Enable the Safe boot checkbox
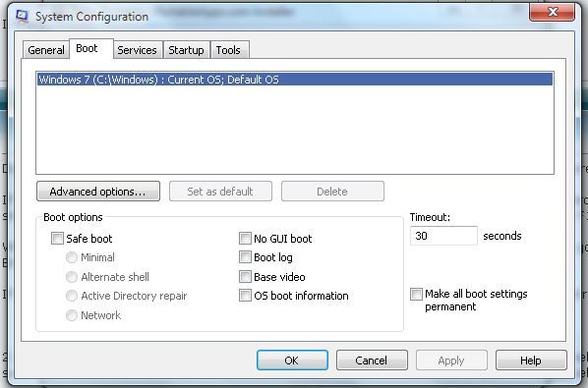 (x=57, y=238)
